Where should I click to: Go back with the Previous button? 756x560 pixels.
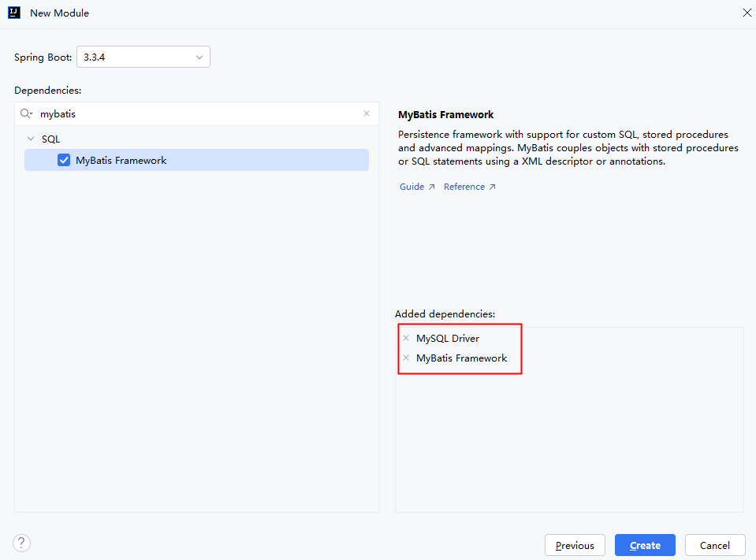coord(575,545)
